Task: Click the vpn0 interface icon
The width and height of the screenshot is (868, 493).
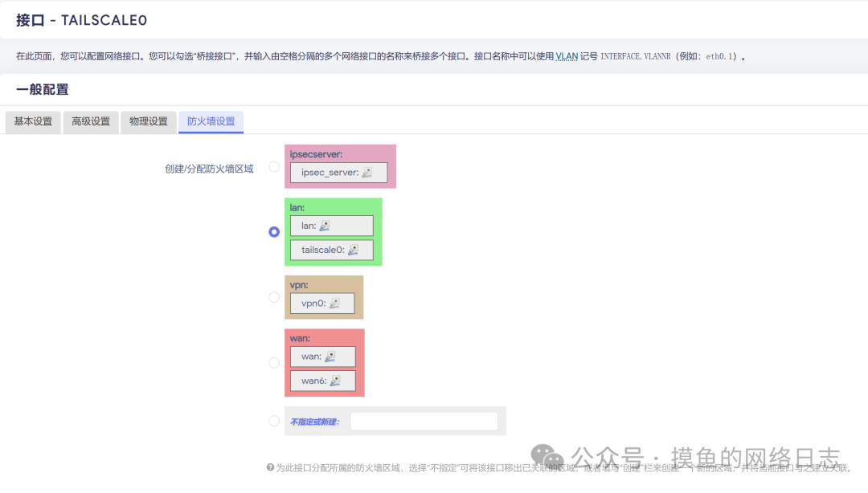Action: (x=334, y=304)
